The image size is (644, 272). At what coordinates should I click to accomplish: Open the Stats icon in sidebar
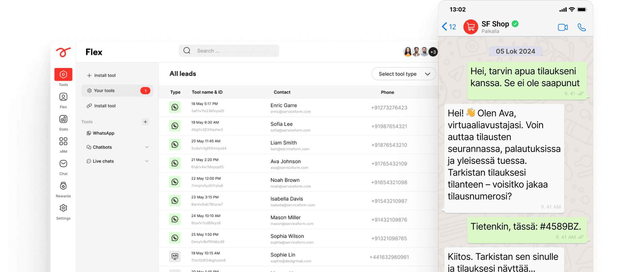click(63, 119)
